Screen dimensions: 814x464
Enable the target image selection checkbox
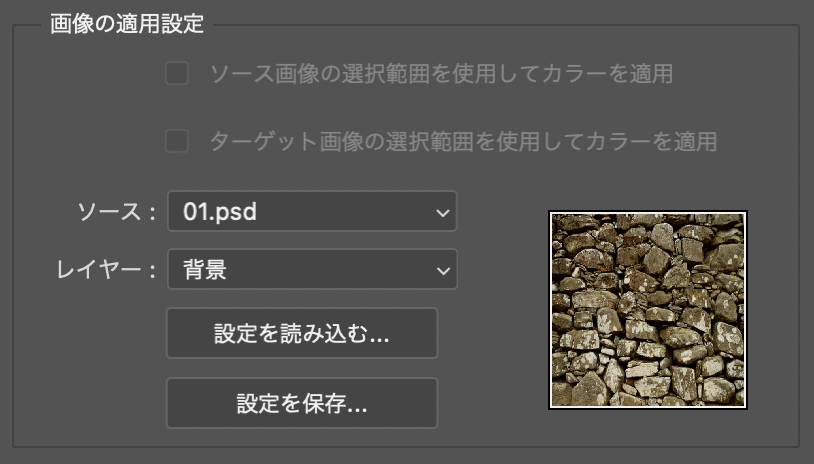(x=177, y=141)
